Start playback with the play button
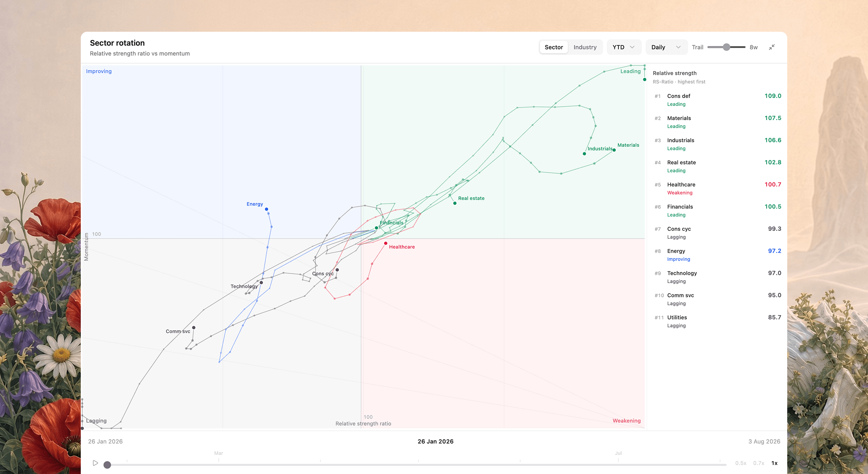 click(95, 463)
